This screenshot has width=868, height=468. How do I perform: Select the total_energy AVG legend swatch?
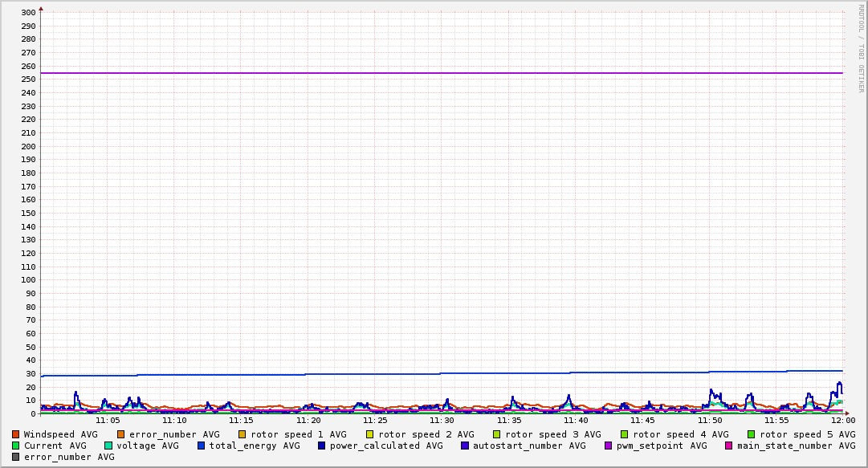coord(202,446)
